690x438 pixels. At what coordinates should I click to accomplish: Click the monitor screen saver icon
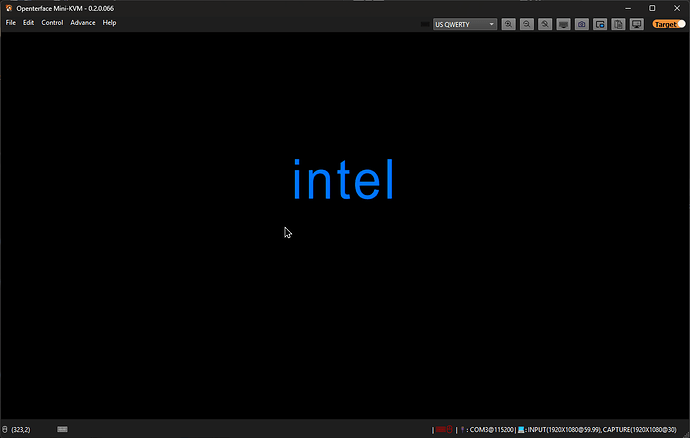pos(637,24)
